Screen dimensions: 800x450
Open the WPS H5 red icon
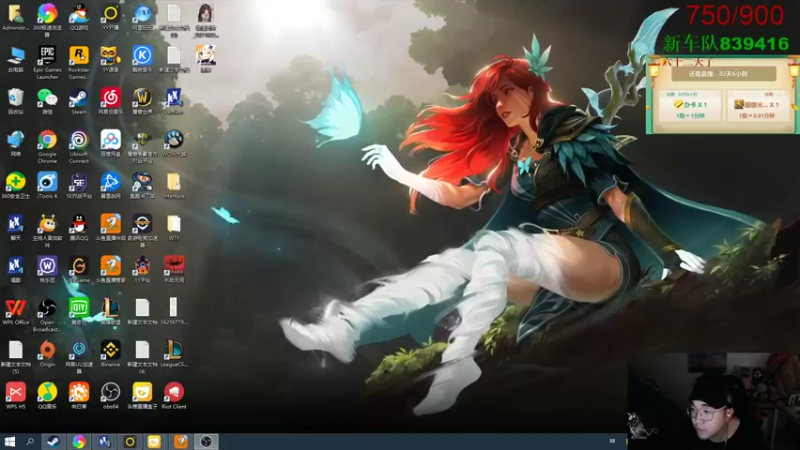[15, 392]
